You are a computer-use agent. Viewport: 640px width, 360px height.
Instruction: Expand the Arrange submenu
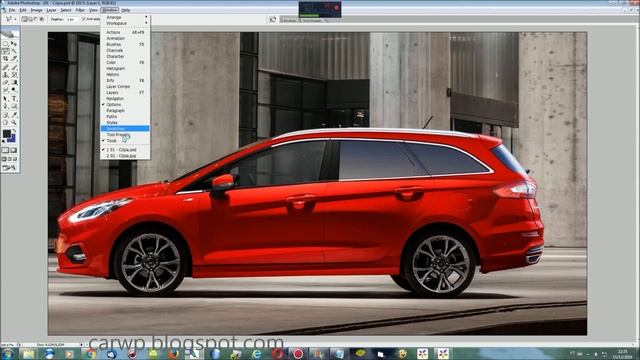125,18
